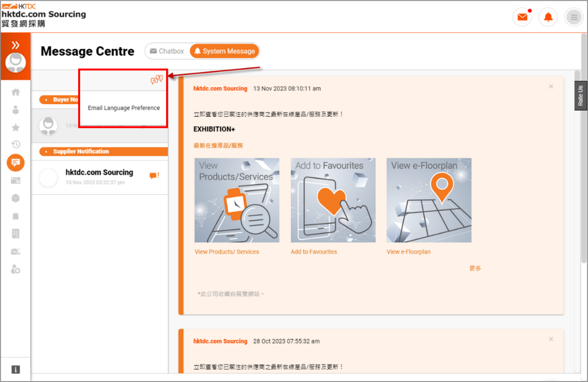
Task: Click the mail envelope icon in header
Action: [x=522, y=18]
